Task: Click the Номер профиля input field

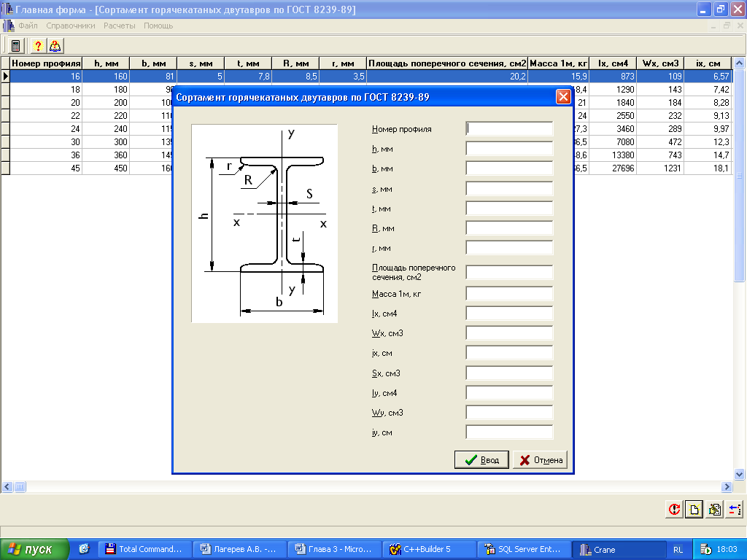Action: click(509, 128)
